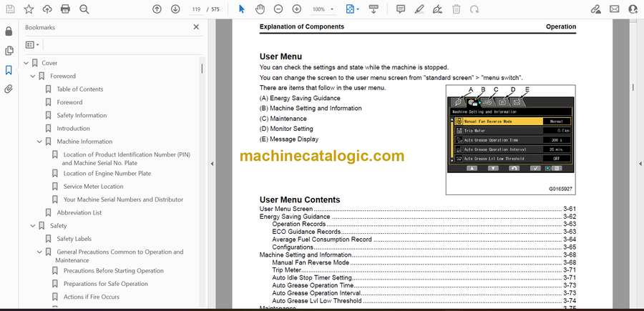Expand the right tools pane arrow

tap(640, 164)
